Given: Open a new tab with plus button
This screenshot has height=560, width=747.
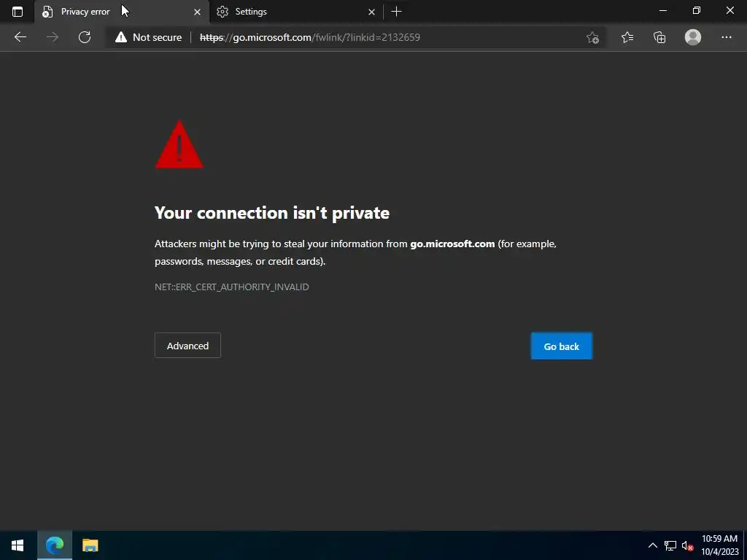Looking at the screenshot, I should (396, 12).
